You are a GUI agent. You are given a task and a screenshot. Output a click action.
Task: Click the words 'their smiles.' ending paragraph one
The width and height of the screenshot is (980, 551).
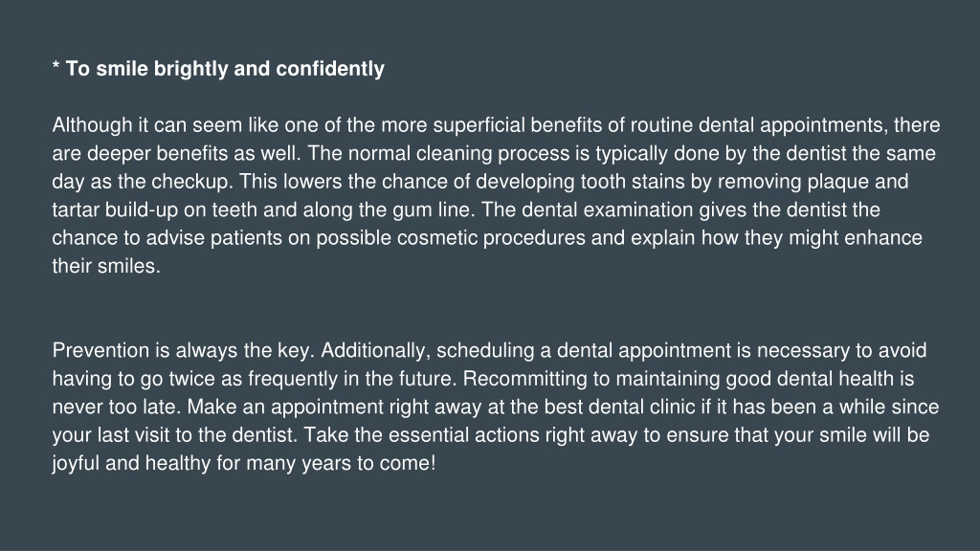(106, 266)
